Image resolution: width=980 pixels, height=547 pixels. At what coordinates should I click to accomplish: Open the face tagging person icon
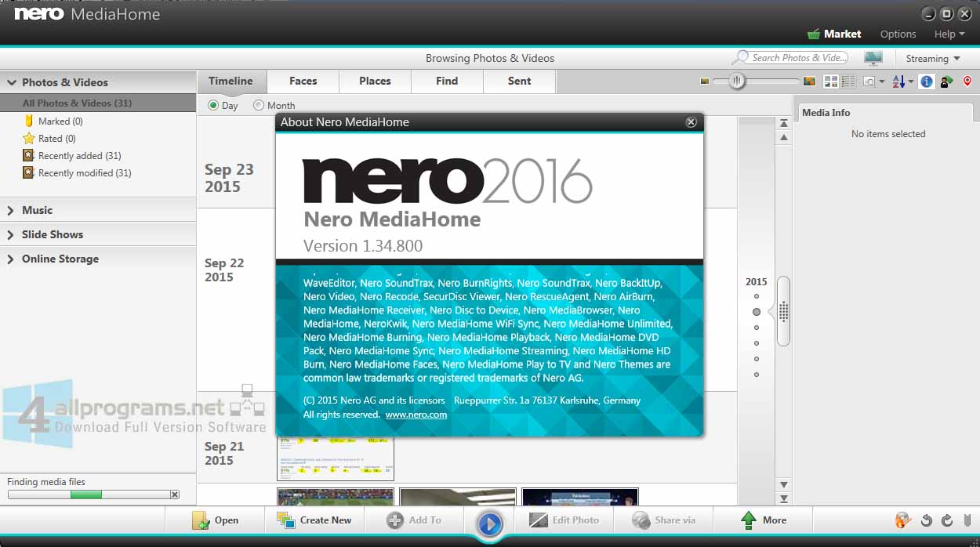pos(946,82)
